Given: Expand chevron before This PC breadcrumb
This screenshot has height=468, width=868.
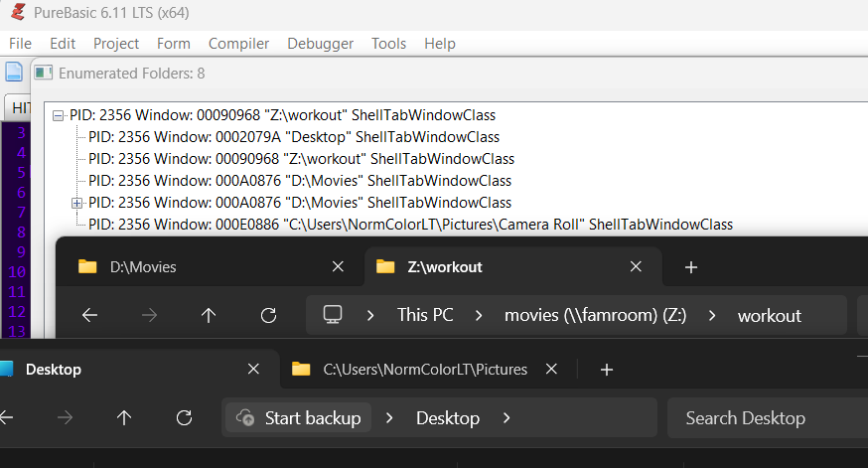Looking at the screenshot, I should click(370, 315).
